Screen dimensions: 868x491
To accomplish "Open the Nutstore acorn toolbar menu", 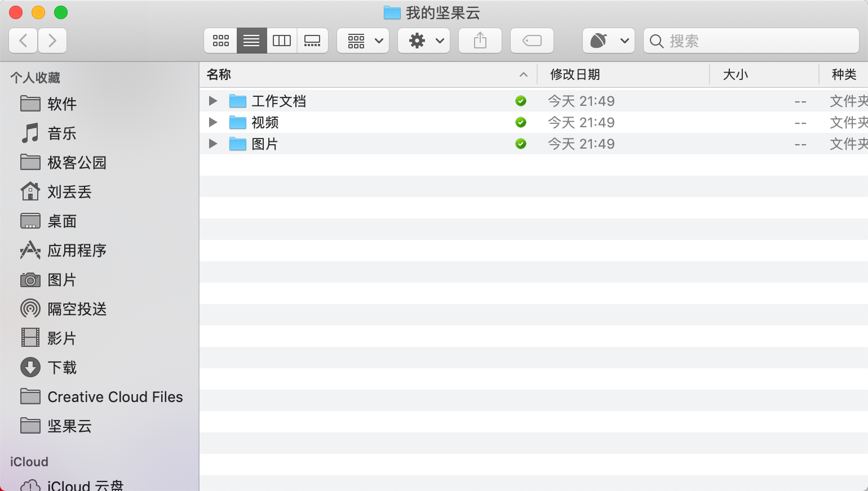I will (x=609, y=41).
